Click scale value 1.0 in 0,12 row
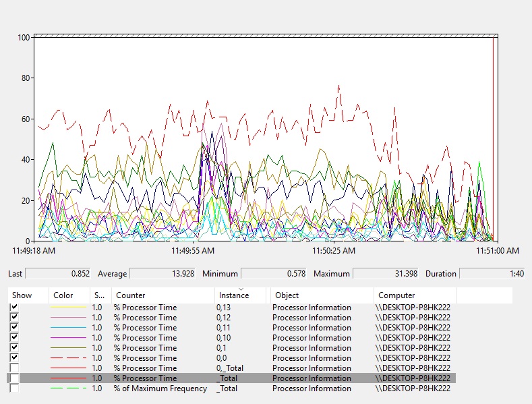This screenshot has width=532, height=404. [96, 318]
